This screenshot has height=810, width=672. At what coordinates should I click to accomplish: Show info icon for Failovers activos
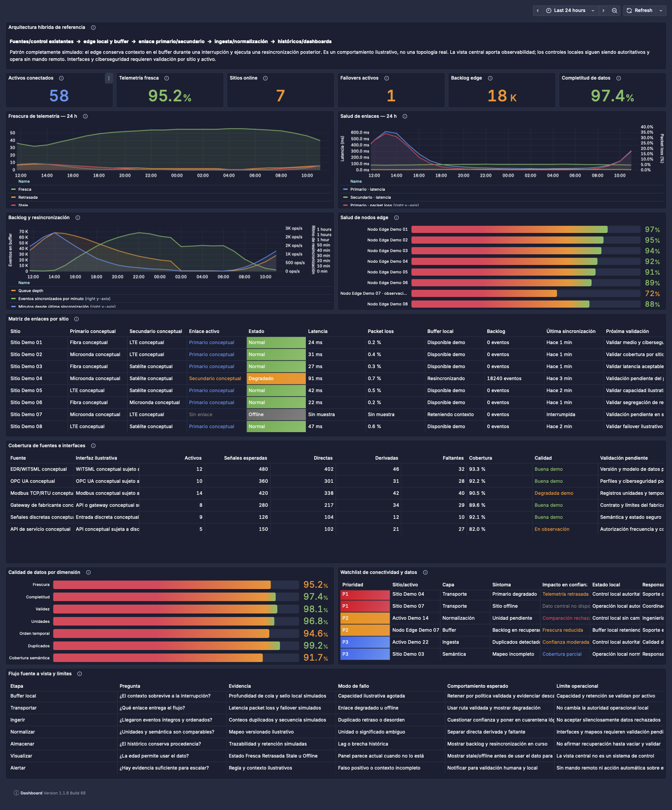387,78
